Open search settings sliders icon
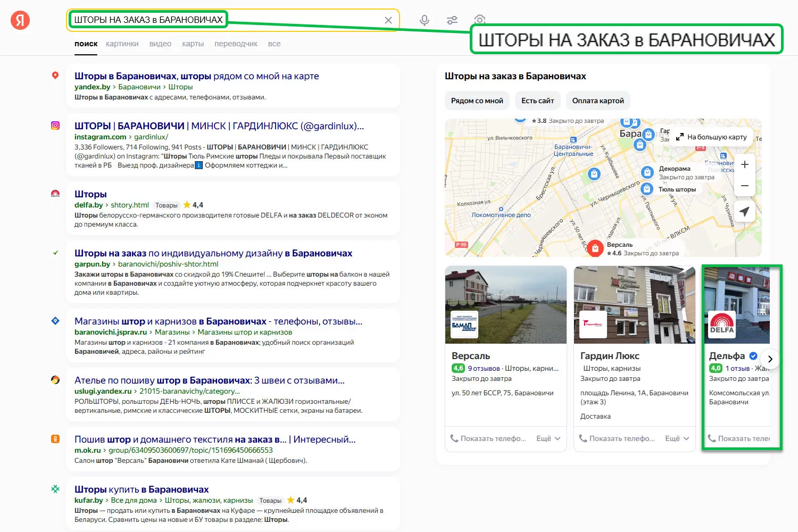798x532 pixels. [452, 20]
